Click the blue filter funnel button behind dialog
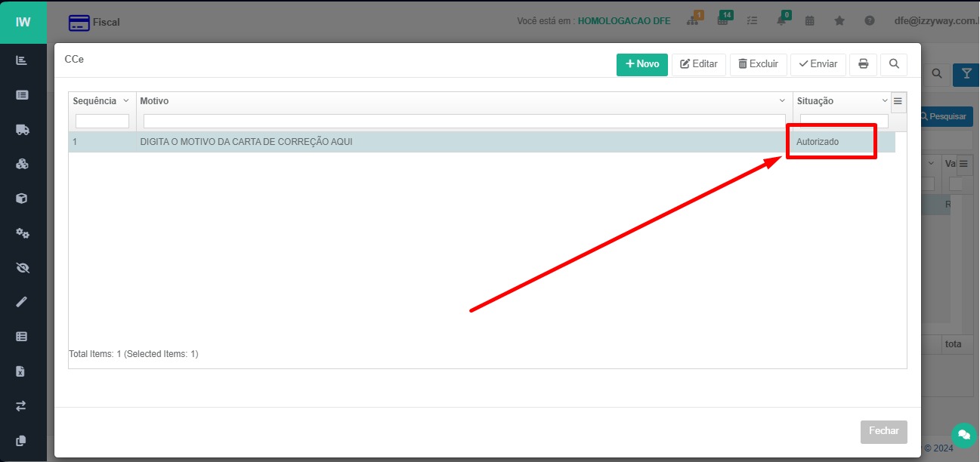 coord(966,73)
